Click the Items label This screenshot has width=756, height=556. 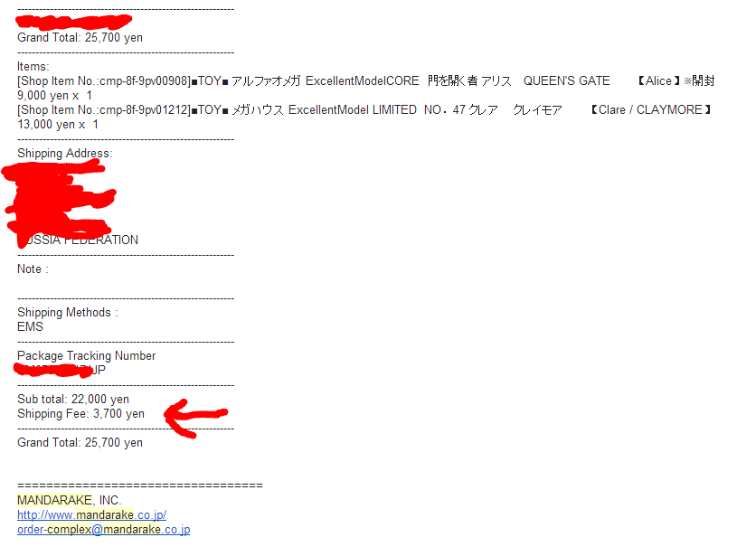click(33, 67)
